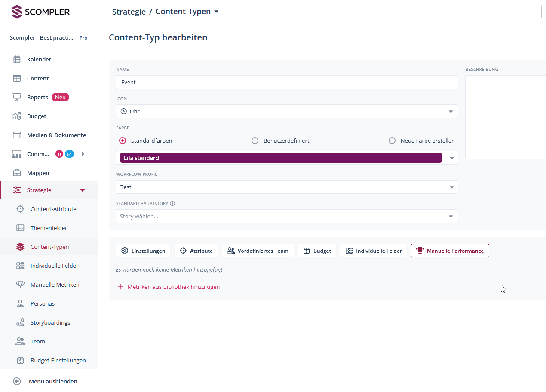Click the Community icon in sidebar
The image size is (546, 392).
pos(17,154)
